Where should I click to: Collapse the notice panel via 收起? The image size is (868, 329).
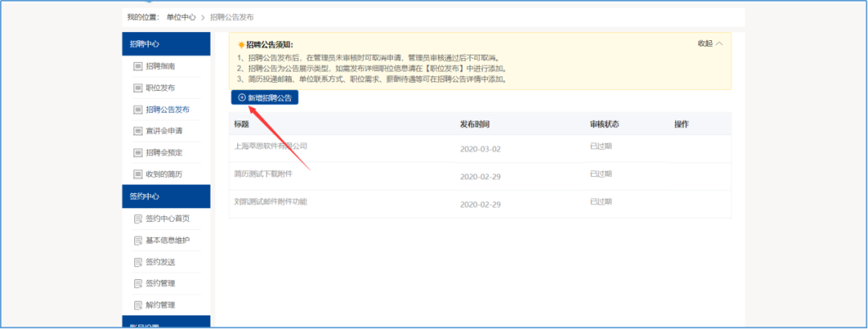(x=710, y=43)
